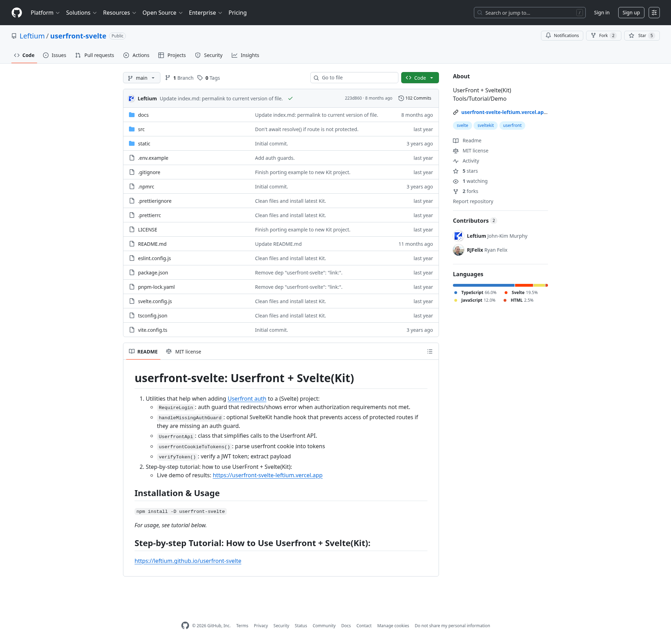
Task: Focus the Search or jump to field
Action: 530,13
